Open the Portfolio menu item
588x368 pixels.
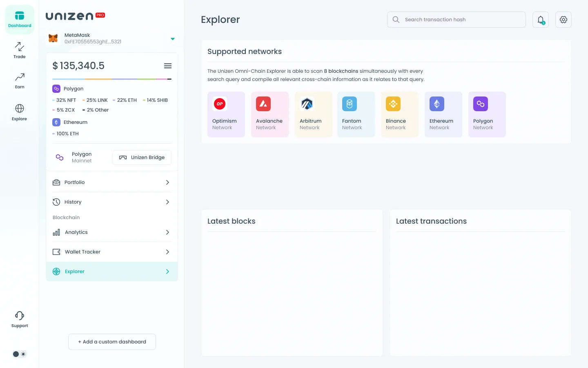coord(112,182)
